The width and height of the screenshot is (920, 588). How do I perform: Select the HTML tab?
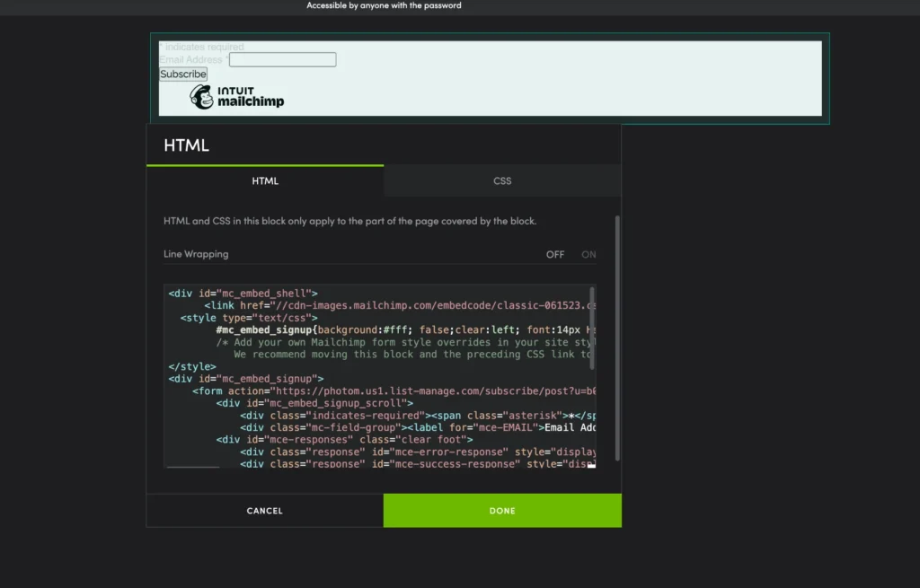coord(265,180)
